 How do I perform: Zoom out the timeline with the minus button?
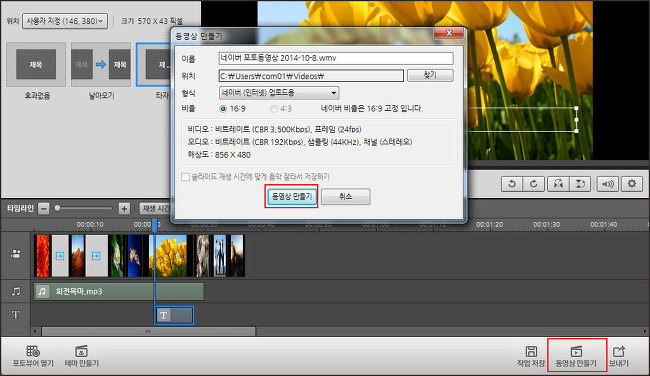tap(44, 208)
